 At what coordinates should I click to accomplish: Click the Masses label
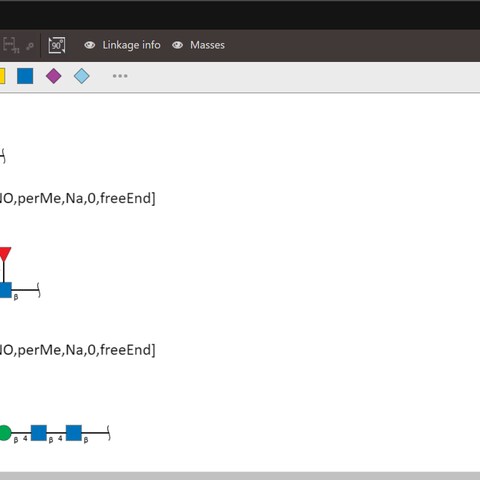coord(207,45)
